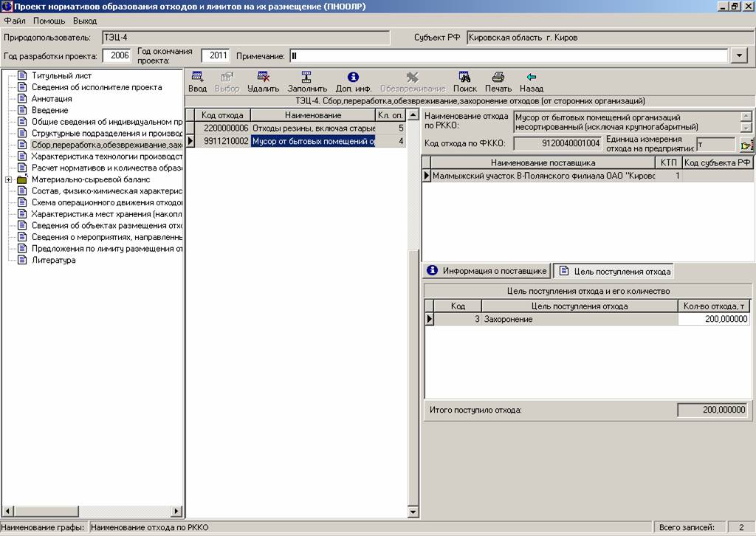Select Титульный лист in the tree
This screenshot has width=756, height=536.
point(61,75)
